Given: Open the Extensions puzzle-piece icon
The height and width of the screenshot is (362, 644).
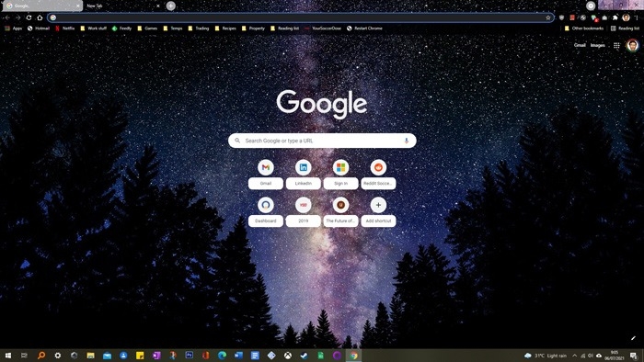Looking at the screenshot, I should click(x=615, y=17).
